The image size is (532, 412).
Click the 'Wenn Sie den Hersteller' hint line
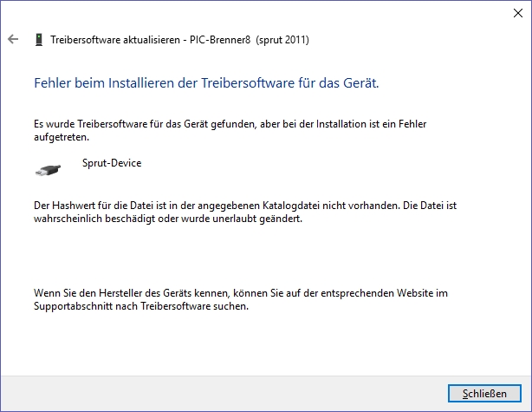click(x=241, y=293)
